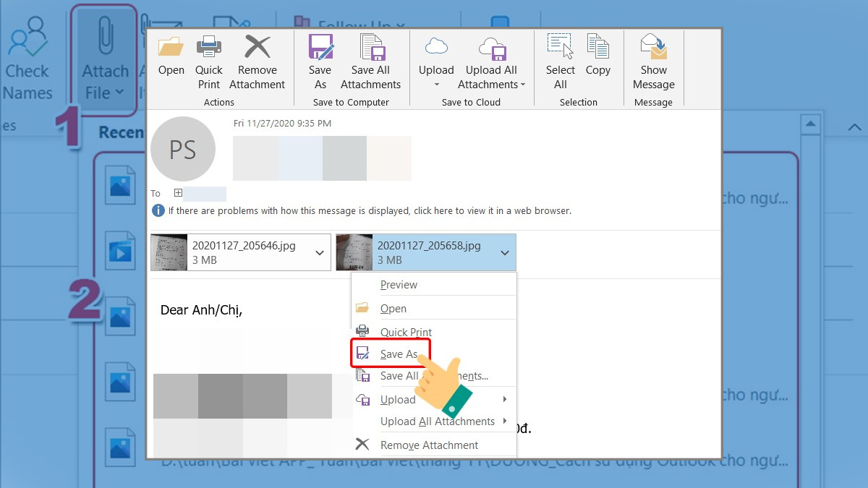Click Remove Attachment in the ribbon
The width and height of the screenshot is (868, 488).
coord(258,61)
